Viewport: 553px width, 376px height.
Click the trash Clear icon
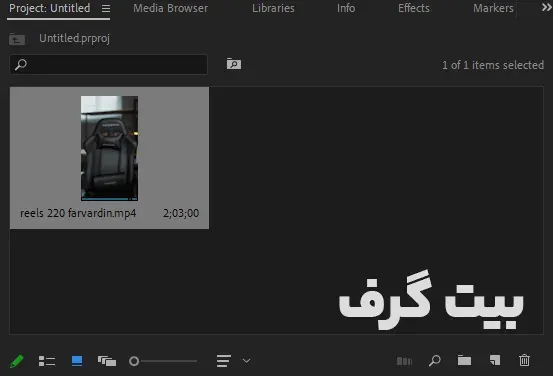(524, 360)
